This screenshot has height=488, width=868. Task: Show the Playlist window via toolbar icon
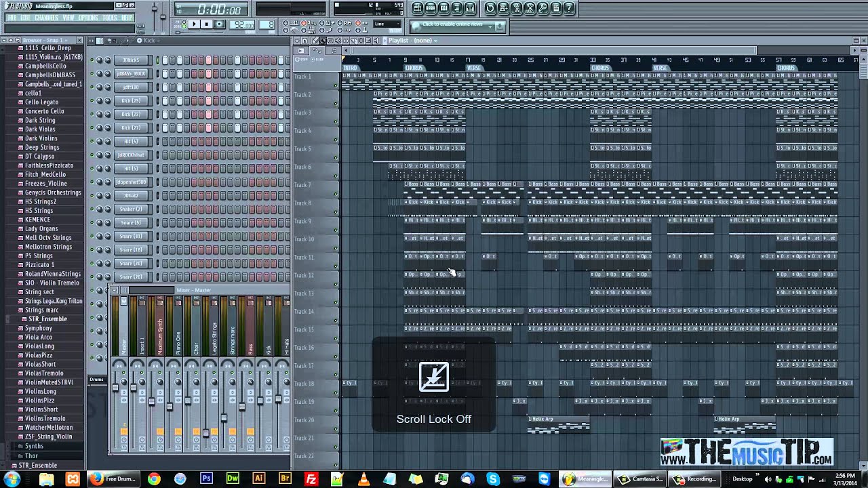tap(417, 8)
